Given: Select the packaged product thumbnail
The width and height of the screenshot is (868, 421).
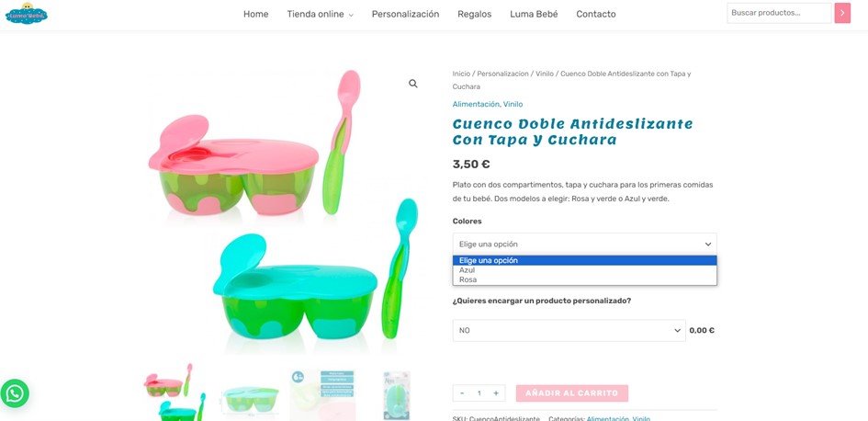Looking at the screenshot, I should click(397, 395).
